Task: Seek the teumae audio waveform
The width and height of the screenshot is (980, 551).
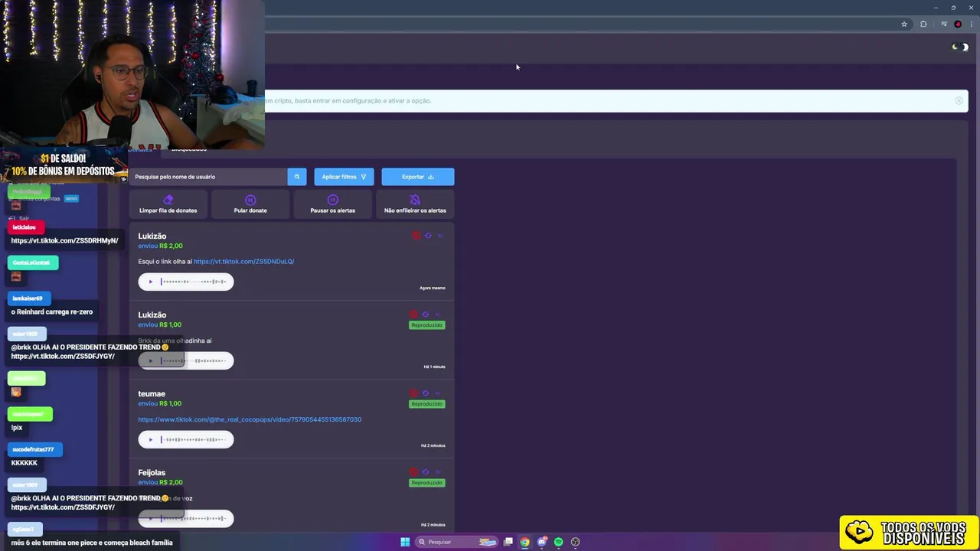Action: pyautogui.click(x=194, y=439)
